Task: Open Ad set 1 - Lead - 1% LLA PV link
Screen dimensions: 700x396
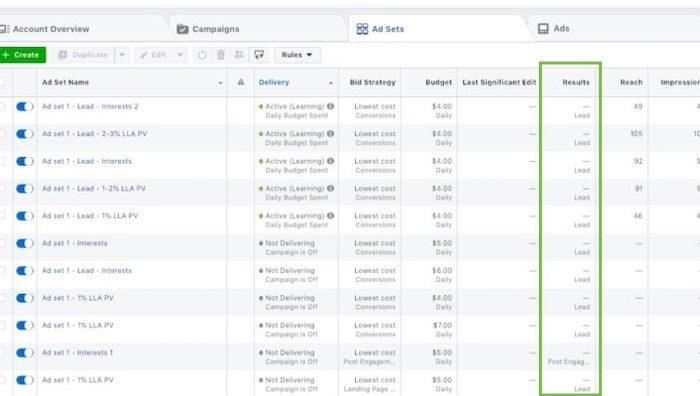Action: [x=90, y=216]
